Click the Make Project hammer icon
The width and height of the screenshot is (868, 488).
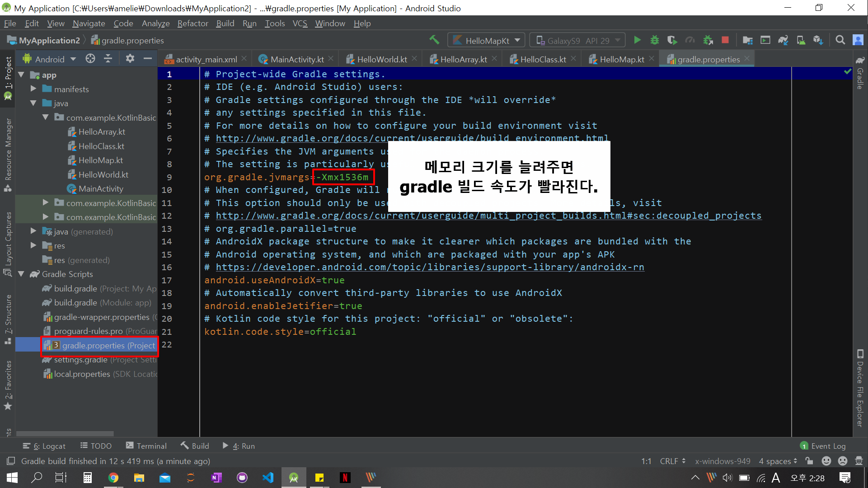pyautogui.click(x=434, y=40)
